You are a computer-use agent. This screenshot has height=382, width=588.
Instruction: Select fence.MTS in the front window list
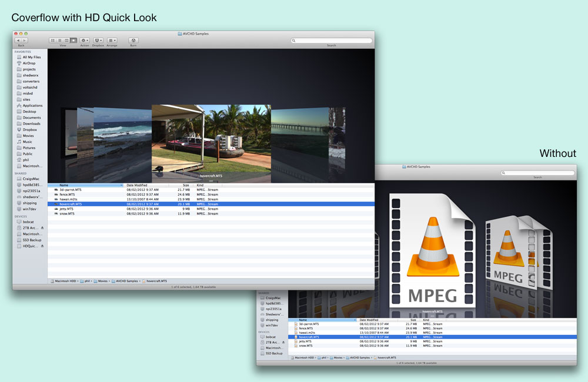pos(211,195)
